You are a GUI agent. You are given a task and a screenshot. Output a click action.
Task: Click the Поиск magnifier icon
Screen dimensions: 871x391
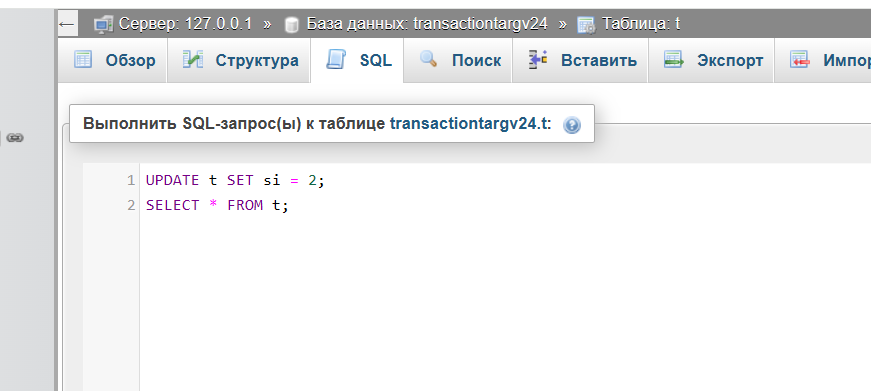[428, 59]
